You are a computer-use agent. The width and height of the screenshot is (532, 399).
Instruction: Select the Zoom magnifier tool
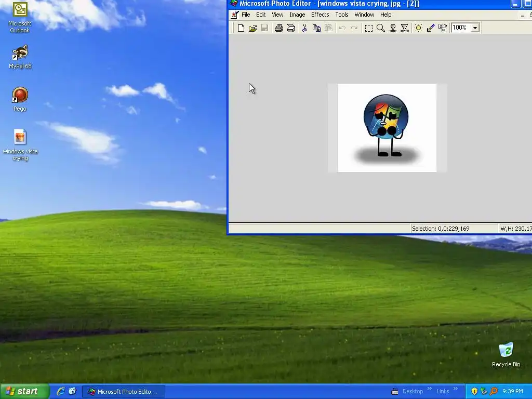tap(381, 28)
